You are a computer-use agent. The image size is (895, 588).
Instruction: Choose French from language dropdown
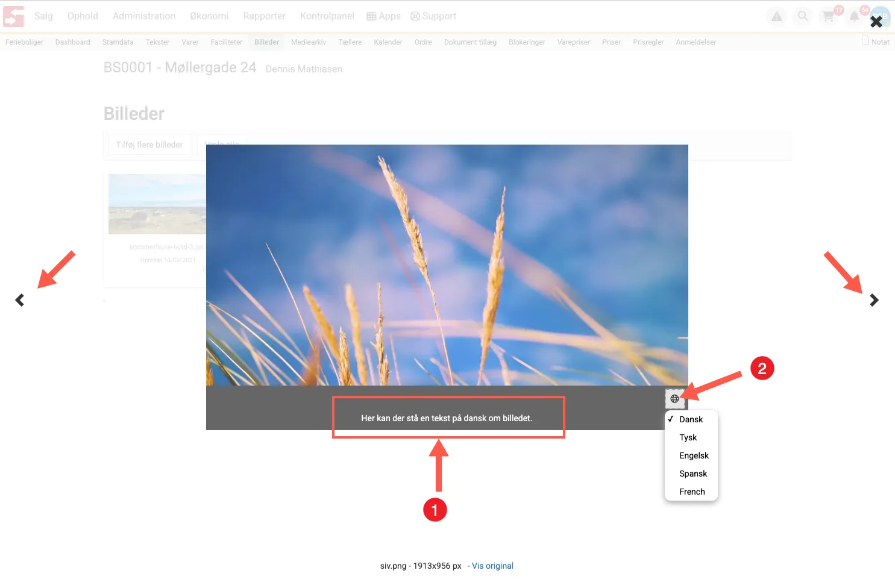point(692,492)
